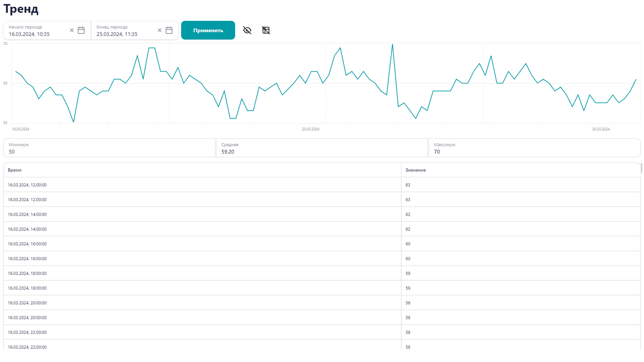644x362 pixels.
Task: Clear the Конец периода date value
Action: point(159,31)
